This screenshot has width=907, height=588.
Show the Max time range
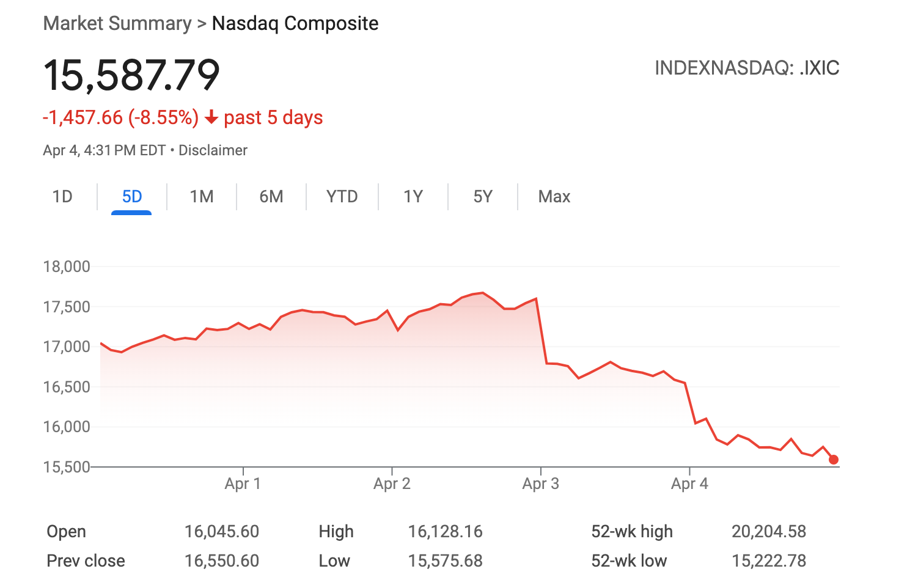pos(554,197)
